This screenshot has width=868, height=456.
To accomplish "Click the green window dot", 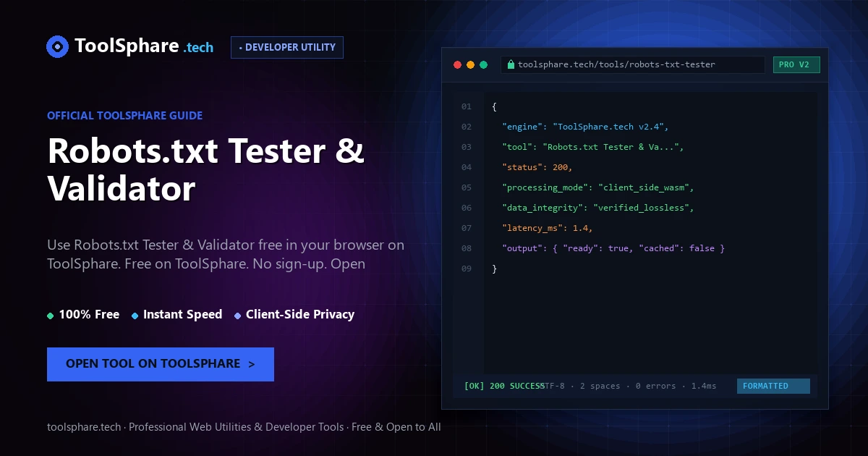I will 484,64.
